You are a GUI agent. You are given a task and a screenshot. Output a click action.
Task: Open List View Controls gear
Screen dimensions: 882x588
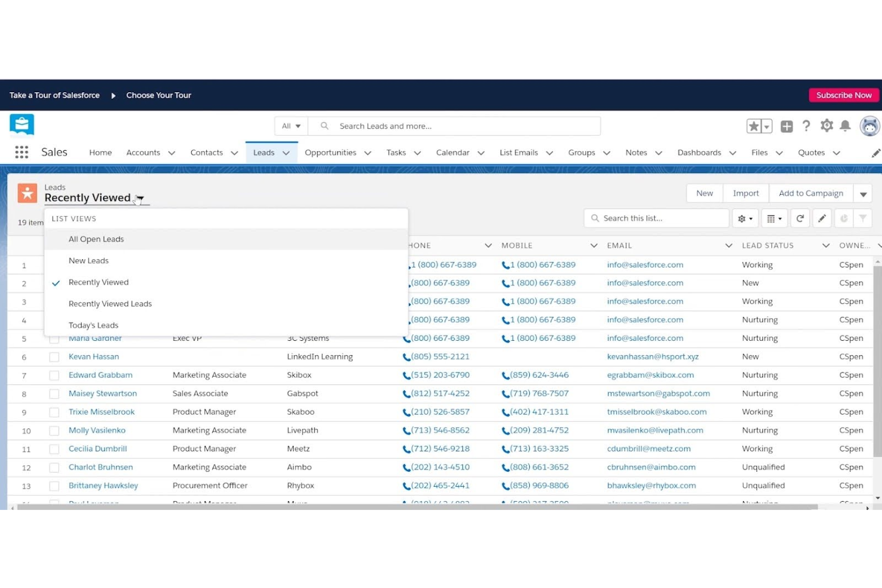click(745, 219)
